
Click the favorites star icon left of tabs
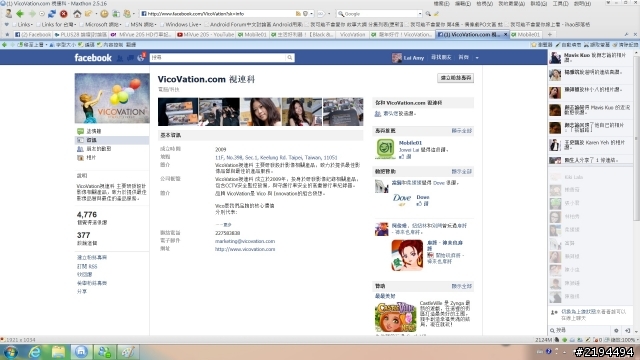[7, 35]
